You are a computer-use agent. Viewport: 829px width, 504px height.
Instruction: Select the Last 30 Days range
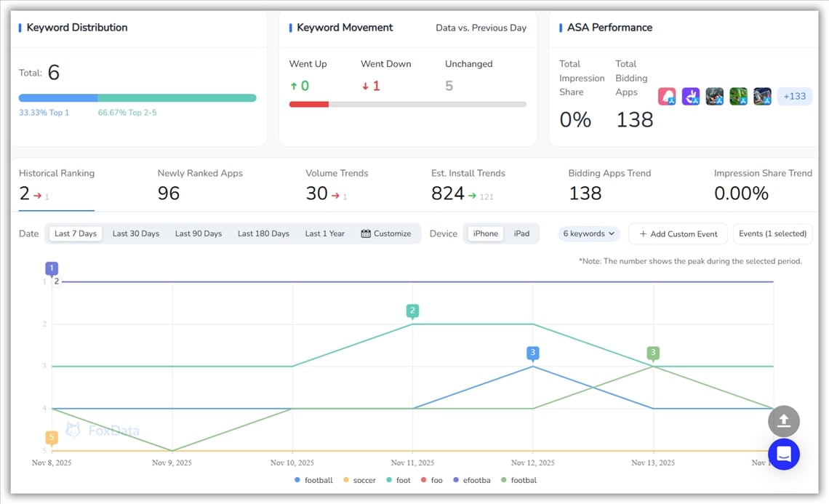click(135, 233)
